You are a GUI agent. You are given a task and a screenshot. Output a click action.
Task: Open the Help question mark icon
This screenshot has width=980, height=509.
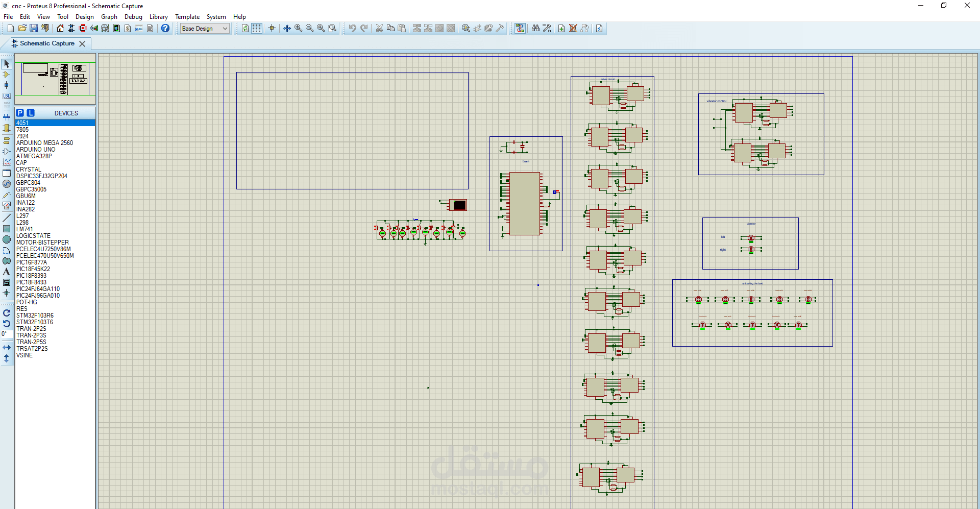(165, 29)
